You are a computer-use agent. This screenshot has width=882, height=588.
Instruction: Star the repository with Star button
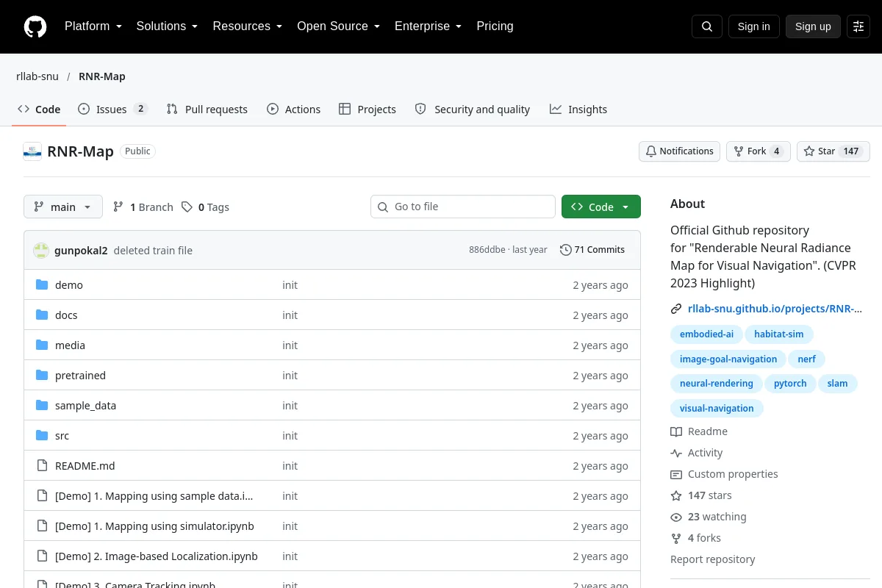point(833,151)
